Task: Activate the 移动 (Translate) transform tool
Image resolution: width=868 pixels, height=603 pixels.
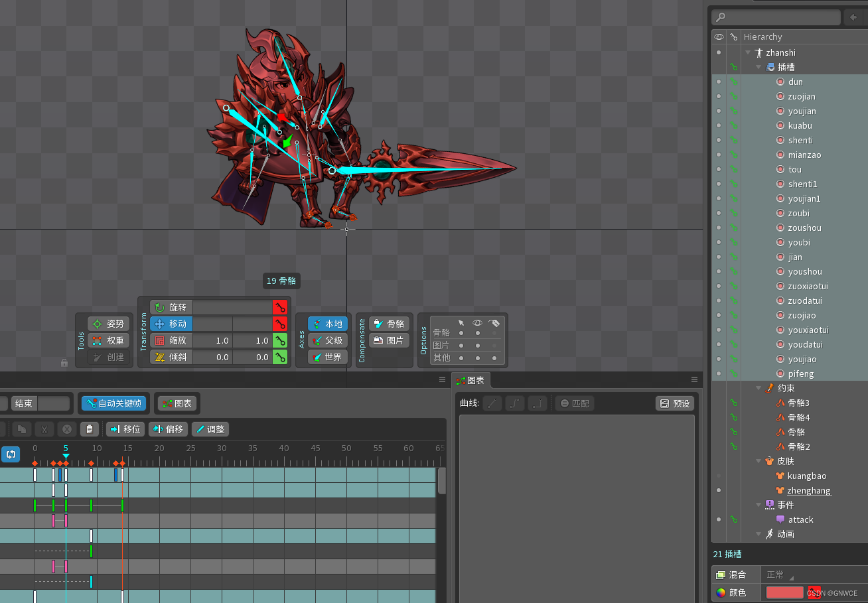Action: pyautogui.click(x=171, y=324)
